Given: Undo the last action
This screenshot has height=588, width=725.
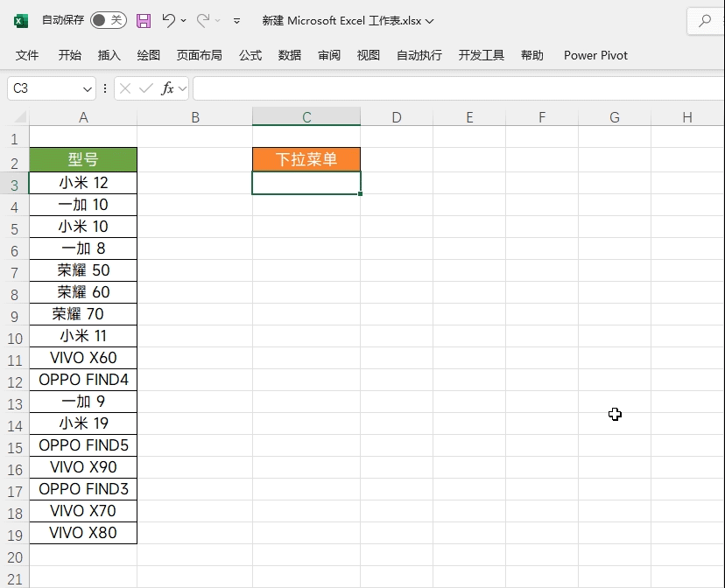Looking at the screenshot, I should (169, 20).
